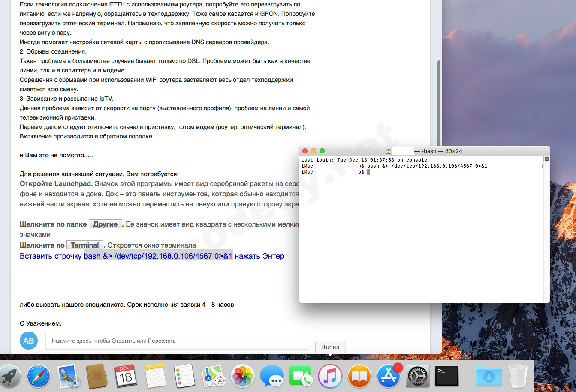Switch to Terminal via its Dock icon

coord(447,377)
